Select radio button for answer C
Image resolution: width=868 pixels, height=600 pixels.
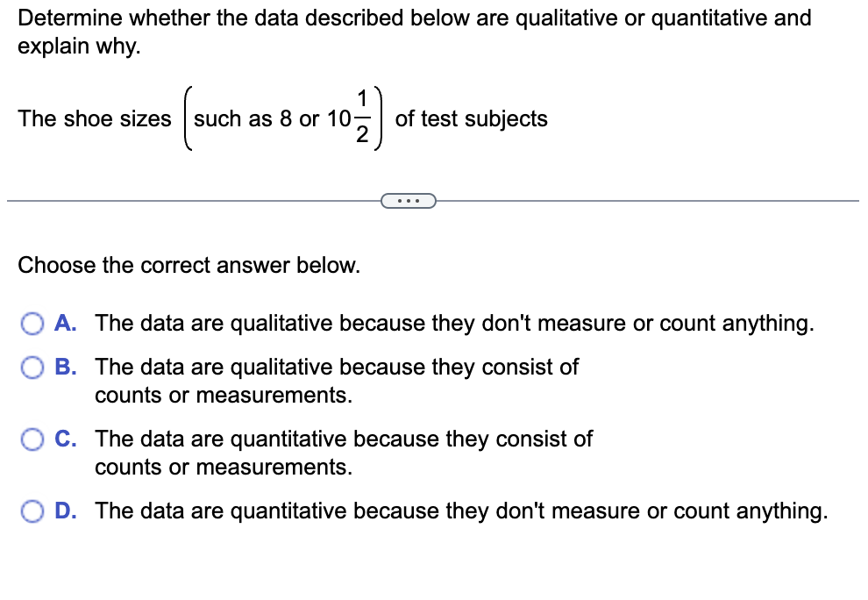pos(33,439)
